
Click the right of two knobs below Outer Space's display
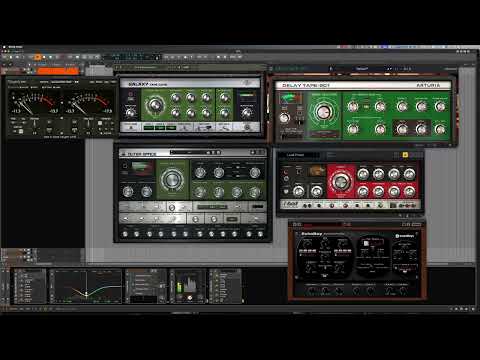click(x=146, y=191)
